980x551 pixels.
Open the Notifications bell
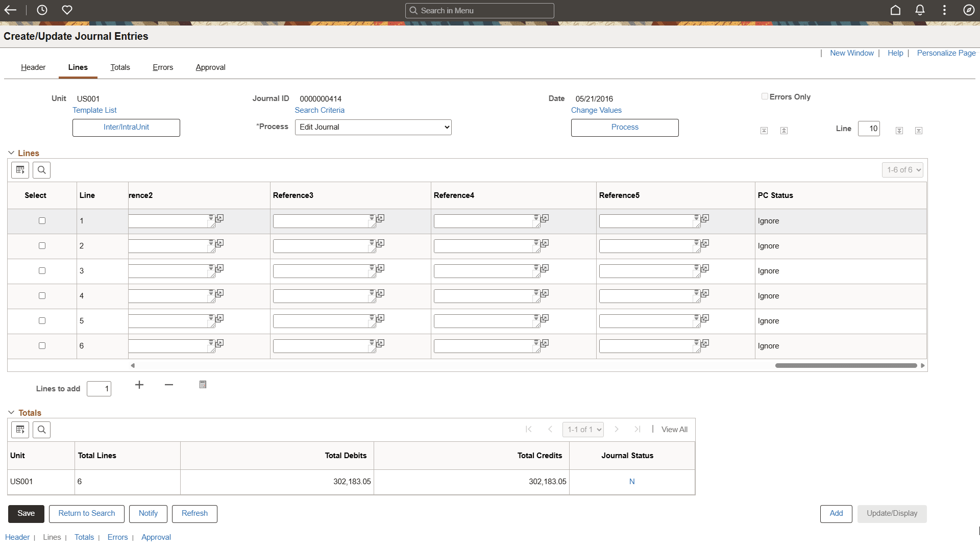click(920, 10)
